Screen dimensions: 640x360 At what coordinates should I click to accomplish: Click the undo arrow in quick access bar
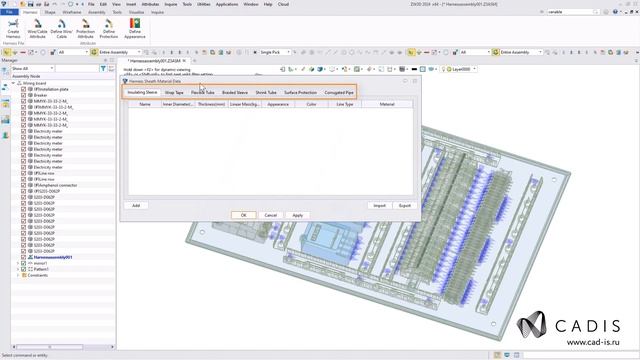[54, 4]
